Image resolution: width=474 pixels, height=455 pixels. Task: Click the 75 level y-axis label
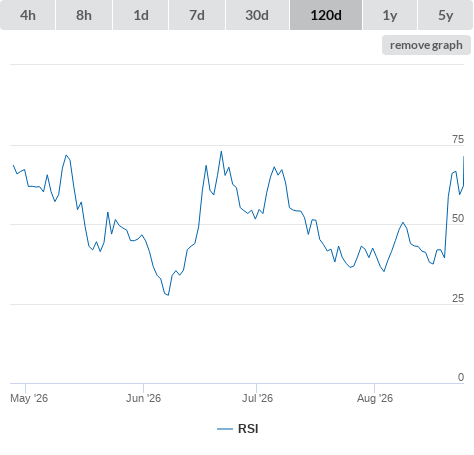(x=458, y=139)
